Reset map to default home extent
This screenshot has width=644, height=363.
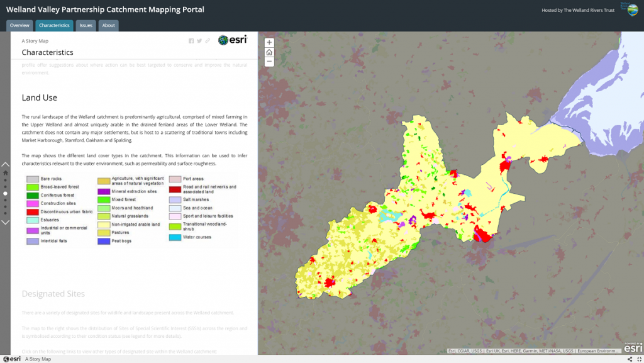[269, 52]
